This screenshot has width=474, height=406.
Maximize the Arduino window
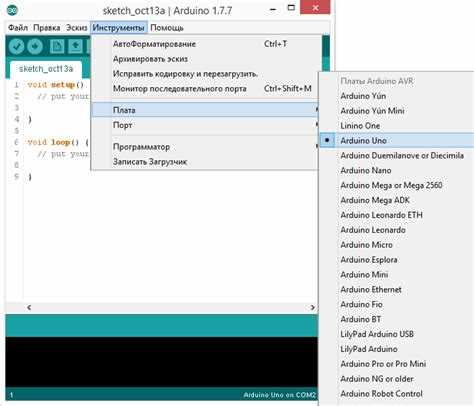pyautogui.click(x=291, y=8)
